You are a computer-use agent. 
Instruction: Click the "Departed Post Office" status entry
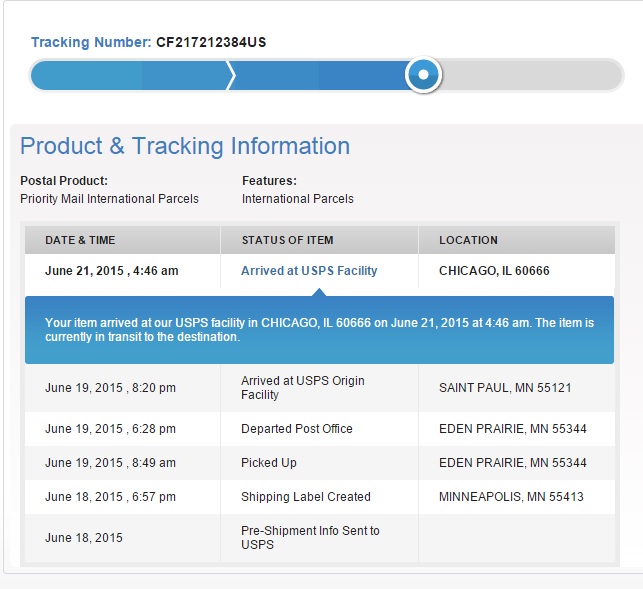pyautogui.click(x=296, y=429)
